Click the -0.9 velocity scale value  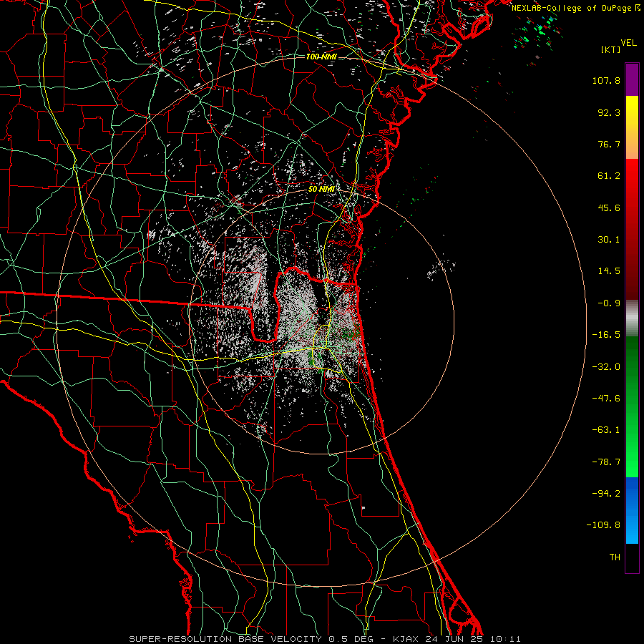[609, 303]
